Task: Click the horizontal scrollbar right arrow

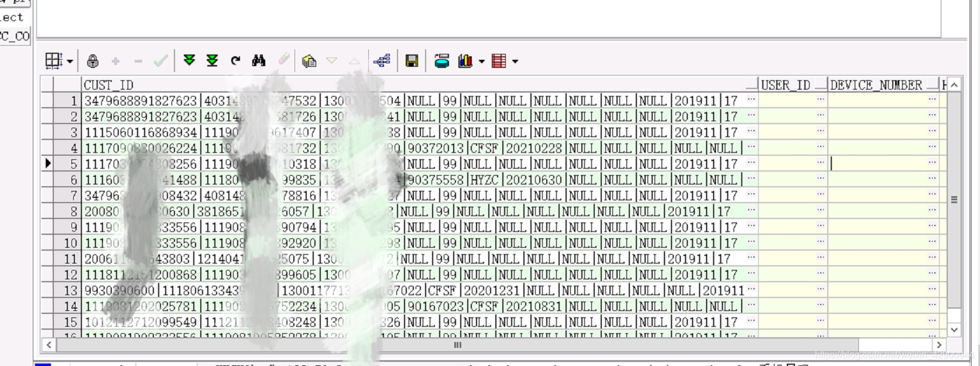Action: coord(939,345)
